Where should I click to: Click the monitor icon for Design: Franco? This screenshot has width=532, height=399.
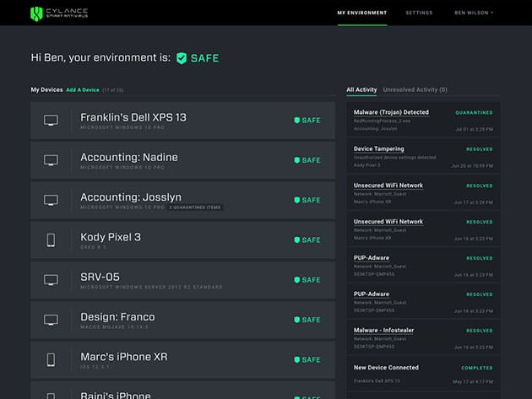[51, 320]
